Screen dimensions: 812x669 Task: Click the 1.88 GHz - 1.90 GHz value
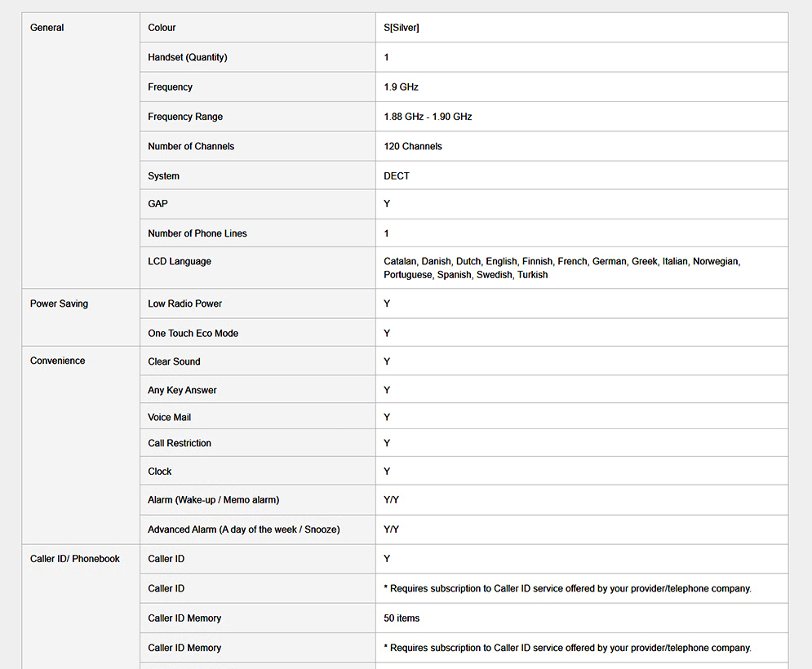click(428, 117)
